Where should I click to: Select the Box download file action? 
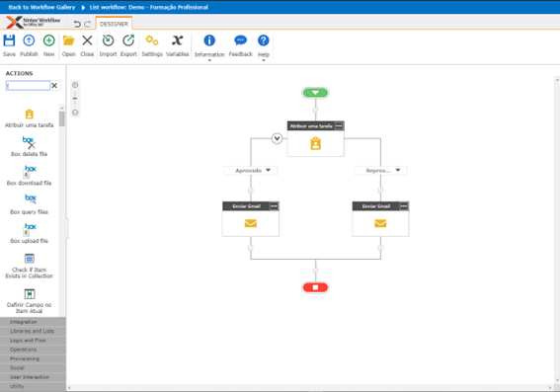point(30,176)
